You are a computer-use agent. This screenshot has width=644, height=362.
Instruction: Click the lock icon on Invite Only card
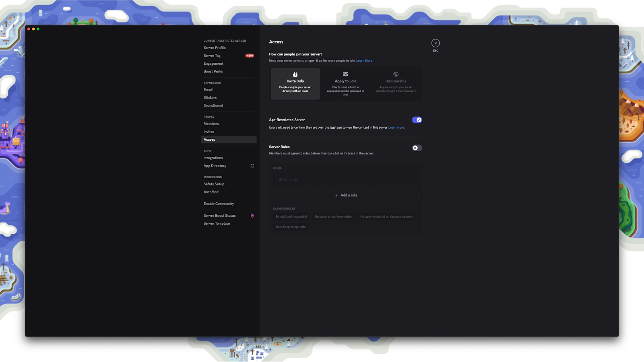[295, 74]
